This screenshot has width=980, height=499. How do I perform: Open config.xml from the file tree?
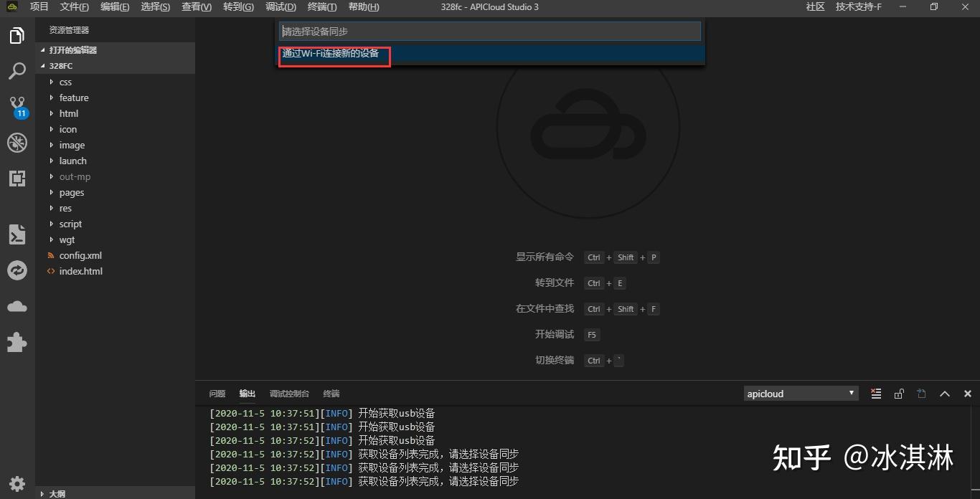[x=80, y=255]
